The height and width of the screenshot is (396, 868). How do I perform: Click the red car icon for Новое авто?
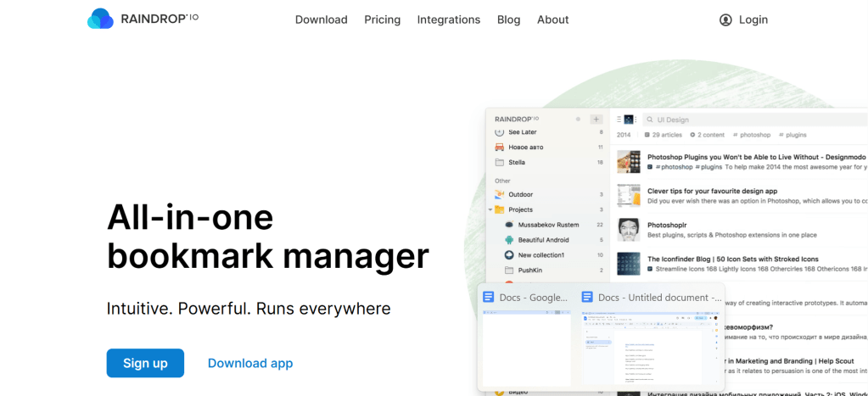coord(499,147)
